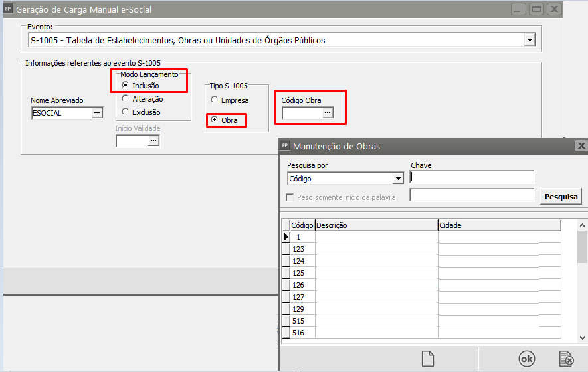Choose Exclusão launch mode
This screenshot has width=588, height=372.
(126, 112)
